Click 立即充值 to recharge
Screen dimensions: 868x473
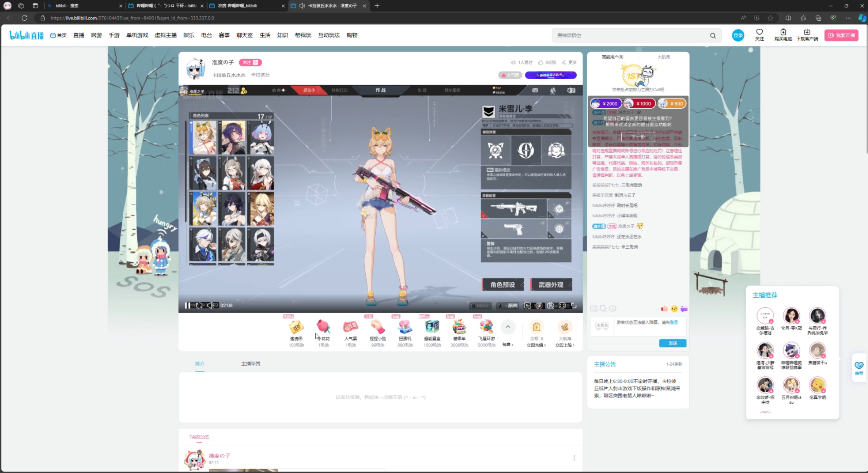(536, 345)
